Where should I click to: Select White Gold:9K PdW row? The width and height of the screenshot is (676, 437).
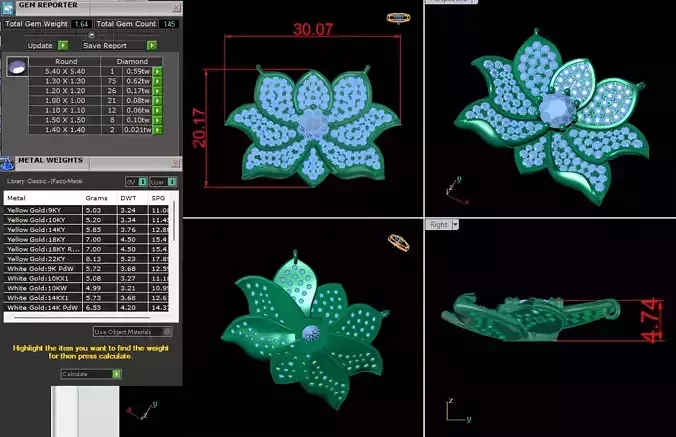coord(86,268)
